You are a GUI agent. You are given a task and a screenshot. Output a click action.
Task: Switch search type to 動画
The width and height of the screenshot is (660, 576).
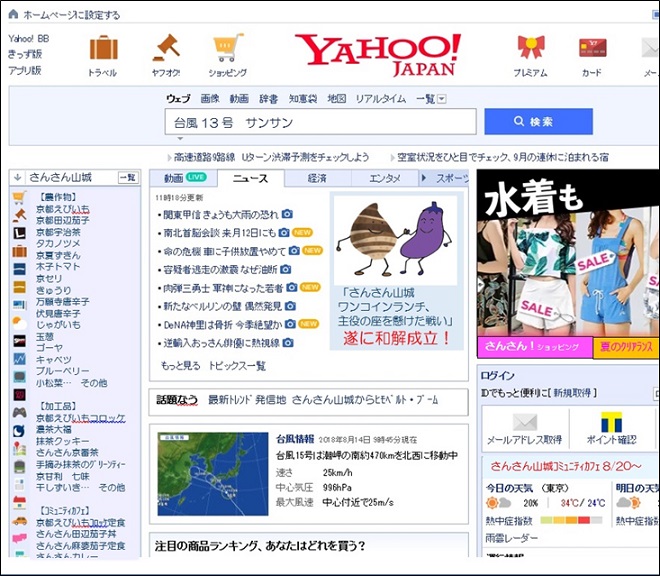coord(239,99)
